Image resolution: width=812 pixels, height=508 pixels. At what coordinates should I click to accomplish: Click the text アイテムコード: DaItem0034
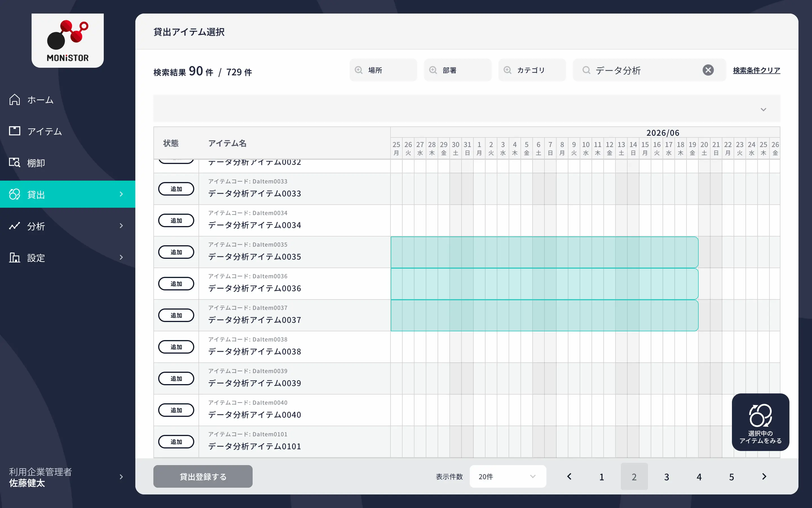248,213
